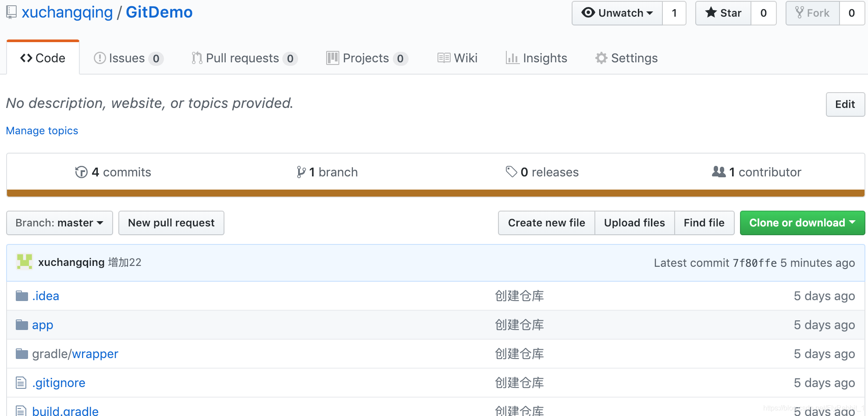
Task: Click the brown language color bar
Action: [436, 193]
